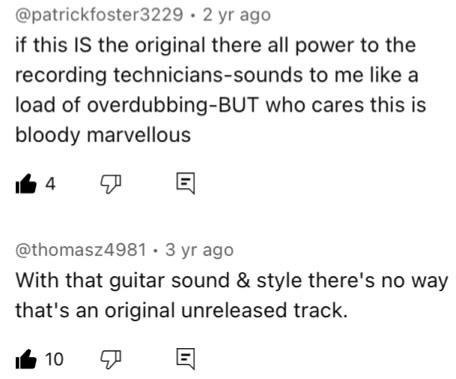Click the text 'original unreleased track.'
The image size is (456, 379).
(226, 310)
